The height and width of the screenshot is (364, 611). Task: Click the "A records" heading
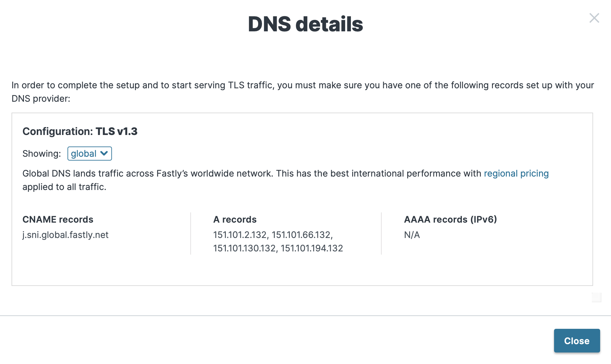click(234, 219)
